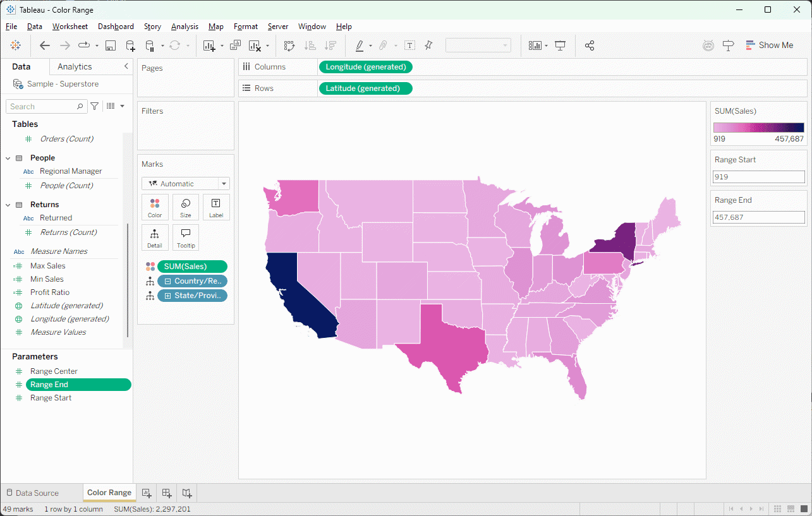Click Pause auto updates icon
The width and height of the screenshot is (812, 516).
(x=150, y=45)
